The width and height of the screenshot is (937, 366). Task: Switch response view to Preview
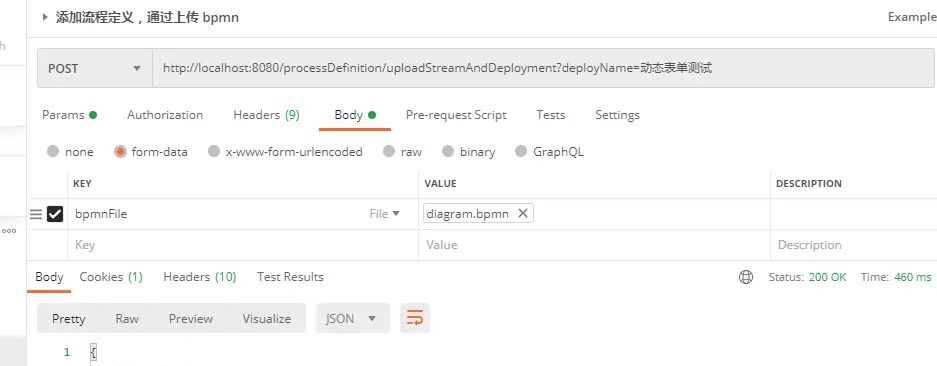(191, 319)
